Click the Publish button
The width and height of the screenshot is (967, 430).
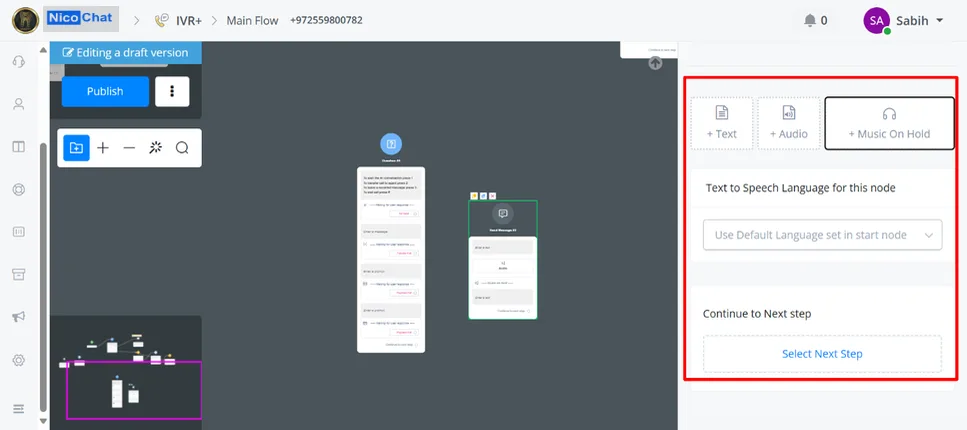[x=105, y=91]
